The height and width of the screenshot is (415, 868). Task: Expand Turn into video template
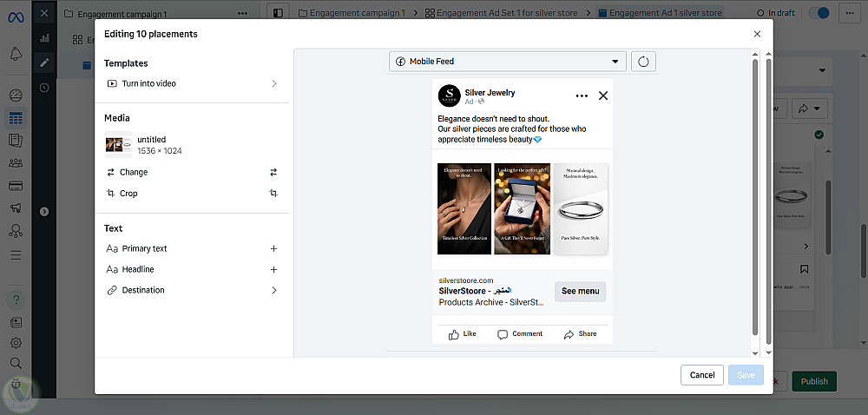[x=192, y=83]
